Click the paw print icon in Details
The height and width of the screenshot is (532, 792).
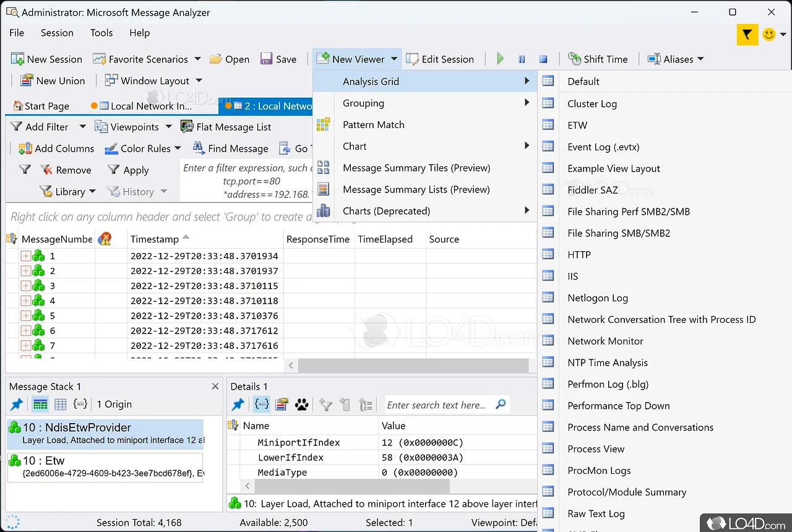301,405
